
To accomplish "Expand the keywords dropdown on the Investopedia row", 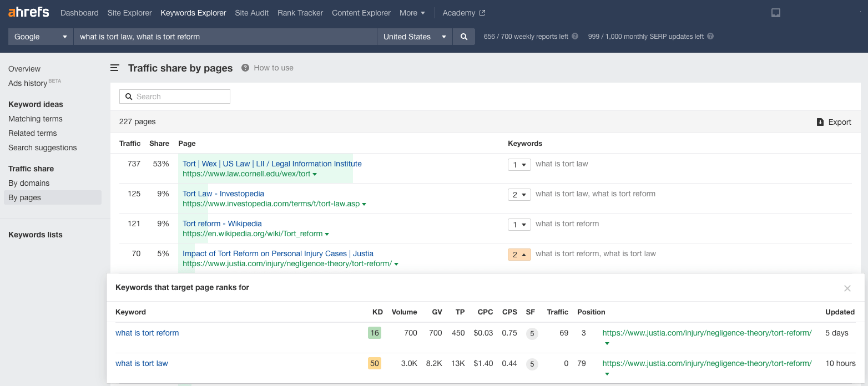I will (x=519, y=194).
